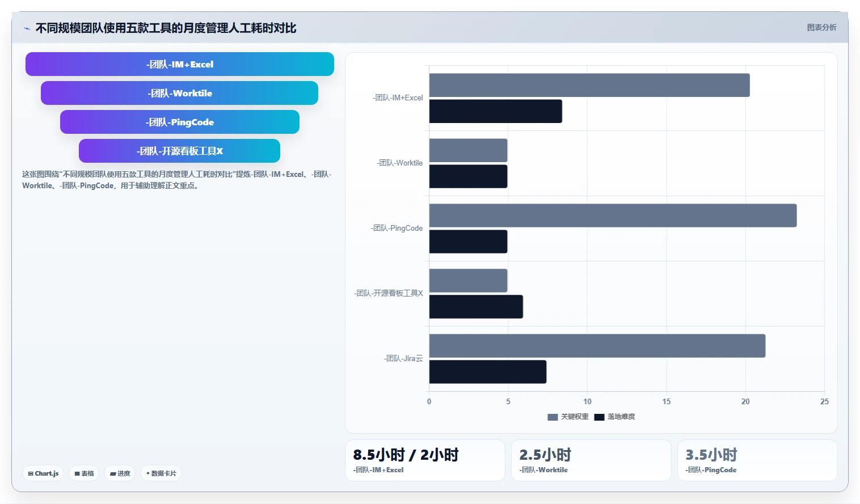
Task: Click x-axis tick label 20
Action: [745, 401]
